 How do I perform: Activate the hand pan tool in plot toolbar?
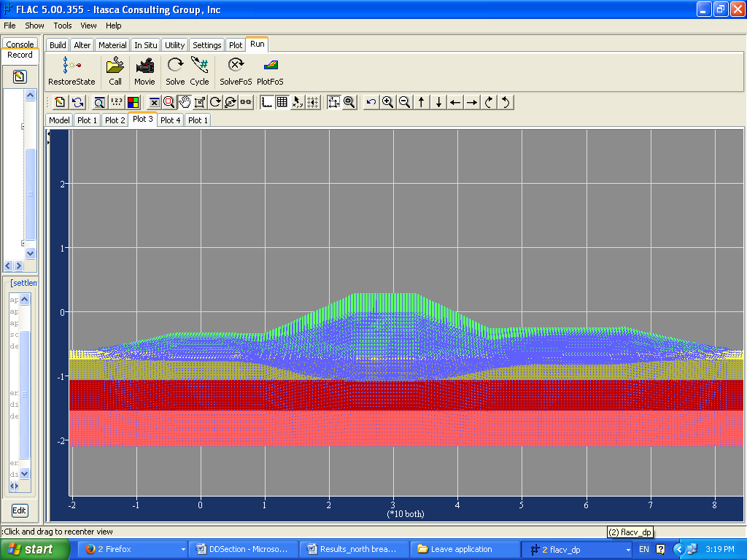pyautogui.click(x=185, y=102)
